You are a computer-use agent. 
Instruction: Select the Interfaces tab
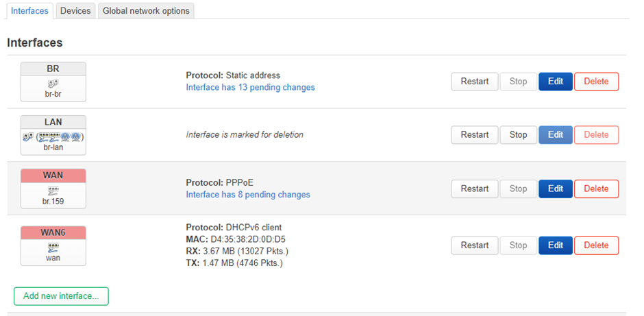coord(29,11)
